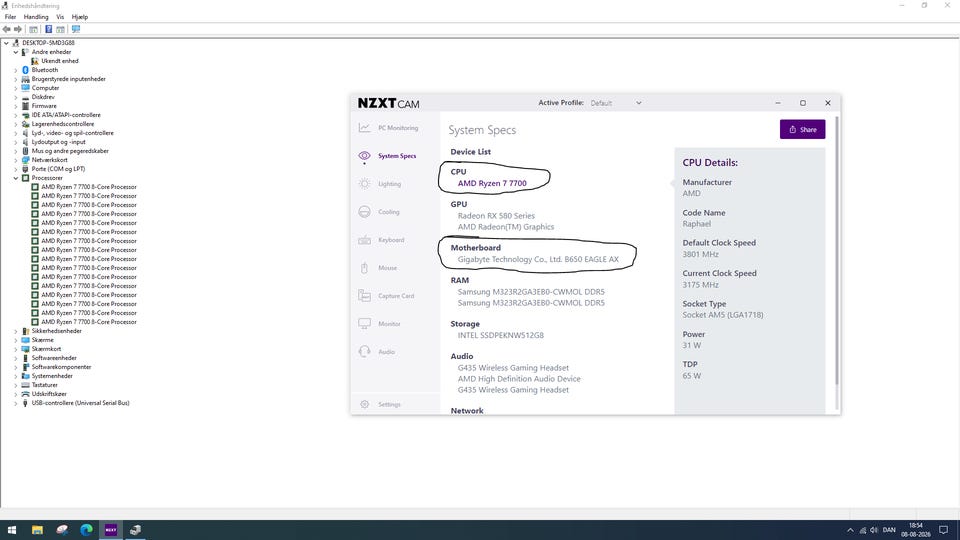Click the back arrow in Device Manager toolbar
The image size is (960, 540).
[7, 29]
